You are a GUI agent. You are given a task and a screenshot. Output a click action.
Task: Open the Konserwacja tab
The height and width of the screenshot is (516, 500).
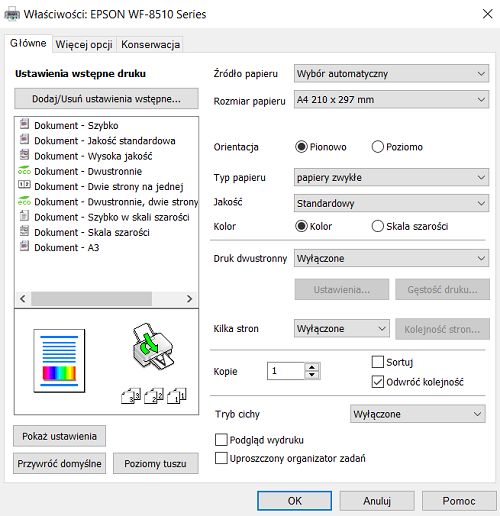pos(150,44)
